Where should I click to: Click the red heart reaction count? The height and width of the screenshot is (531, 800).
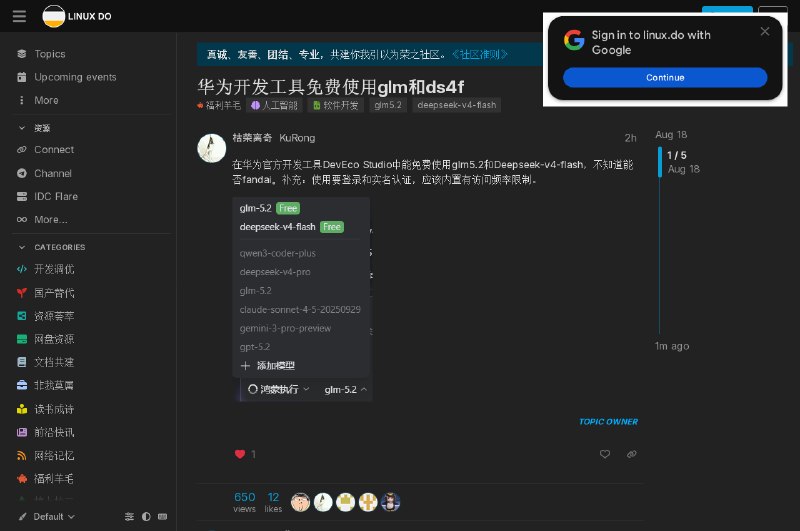pyautogui.click(x=245, y=454)
